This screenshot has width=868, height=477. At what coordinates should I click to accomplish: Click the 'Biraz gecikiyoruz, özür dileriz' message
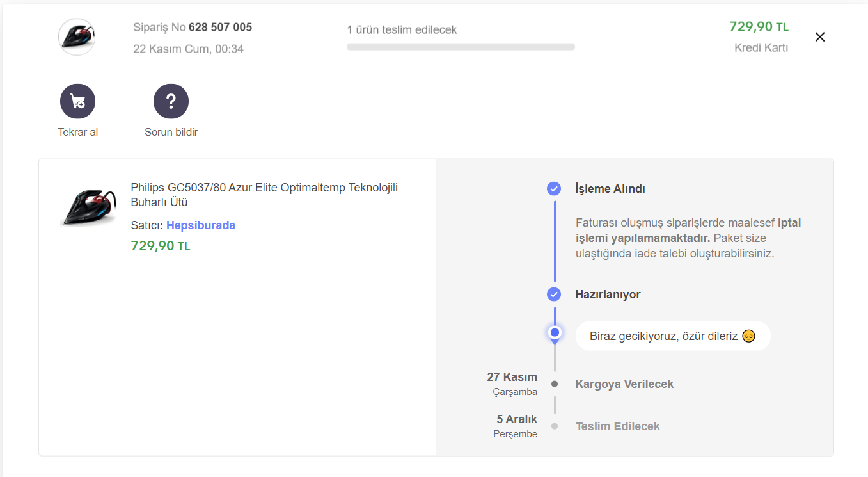[673, 336]
